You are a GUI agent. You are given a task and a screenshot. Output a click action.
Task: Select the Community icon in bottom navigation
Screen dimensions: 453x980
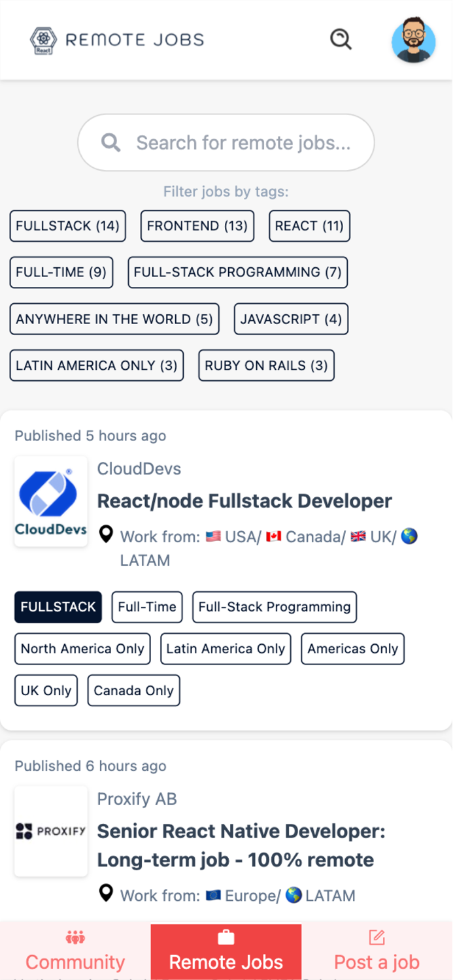click(75, 937)
